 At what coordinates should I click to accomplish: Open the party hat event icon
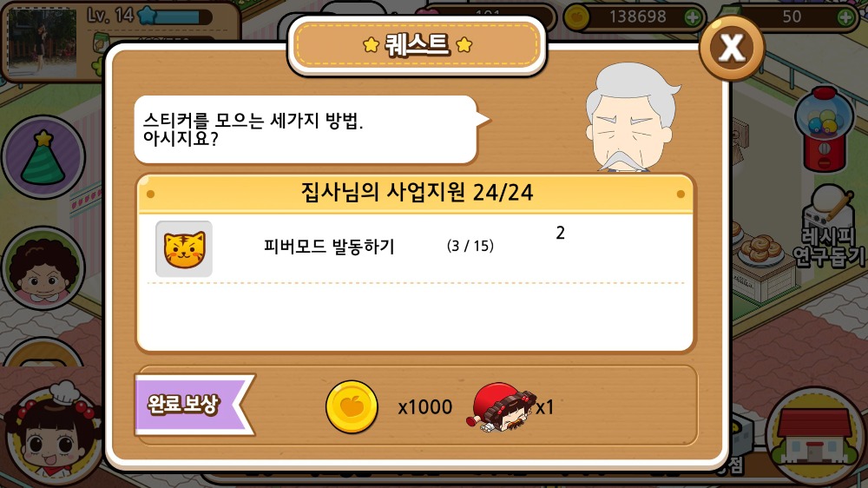[43, 157]
